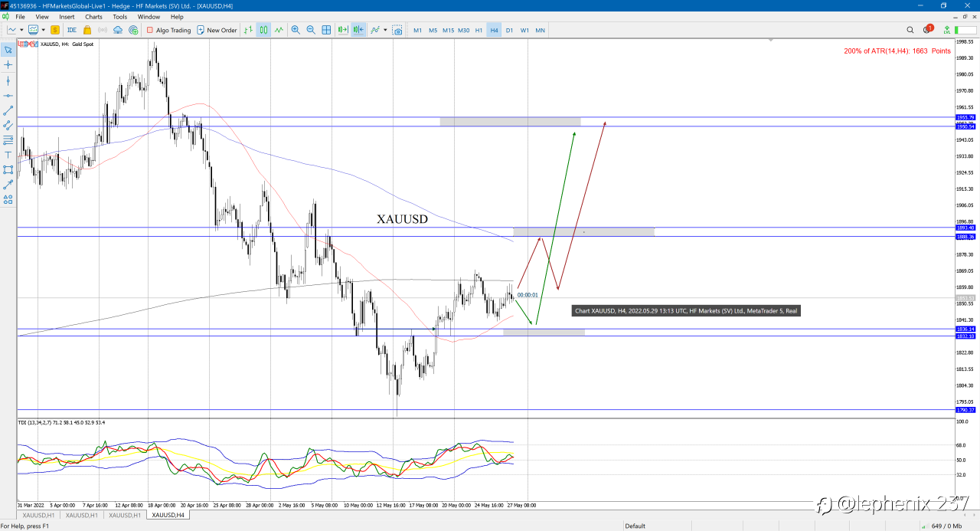Zoom in on the chart
The height and width of the screenshot is (531, 980).
coord(296,30)
